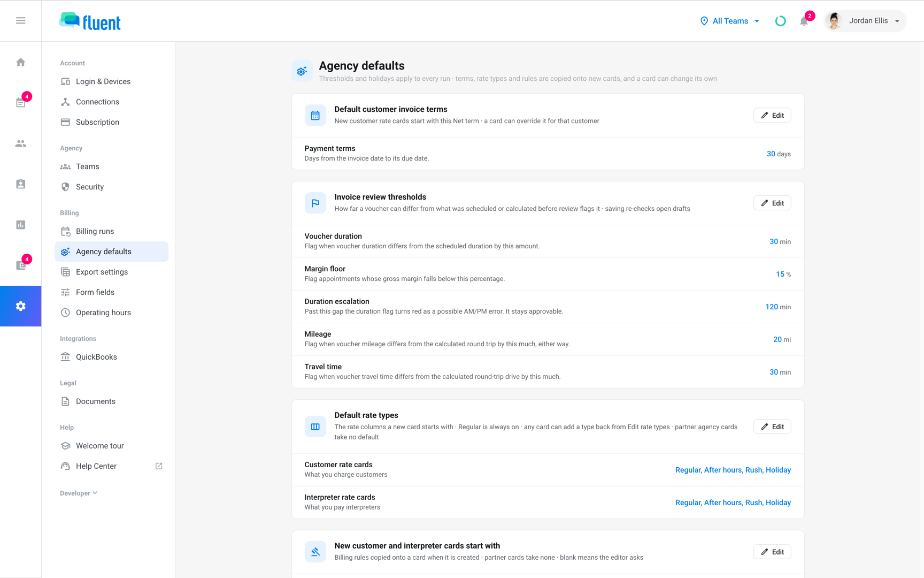Open the ID badge icon in rail
Viewport: 924px width, 578px height.
[x=20, y=184]
